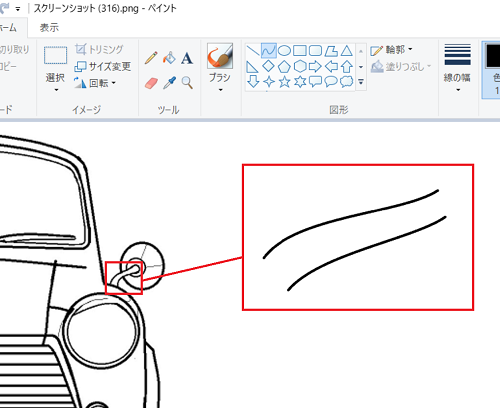This screenshot has width=500, height=408.
Task: Select the Pencil tool
Action: 151,58
